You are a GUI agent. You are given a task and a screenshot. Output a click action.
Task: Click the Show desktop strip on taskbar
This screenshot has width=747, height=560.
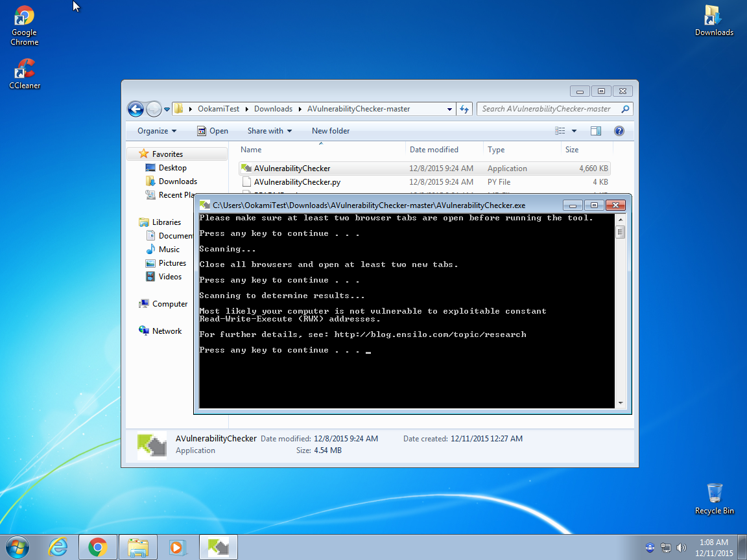pyautogui.click(x=743, y=547)
